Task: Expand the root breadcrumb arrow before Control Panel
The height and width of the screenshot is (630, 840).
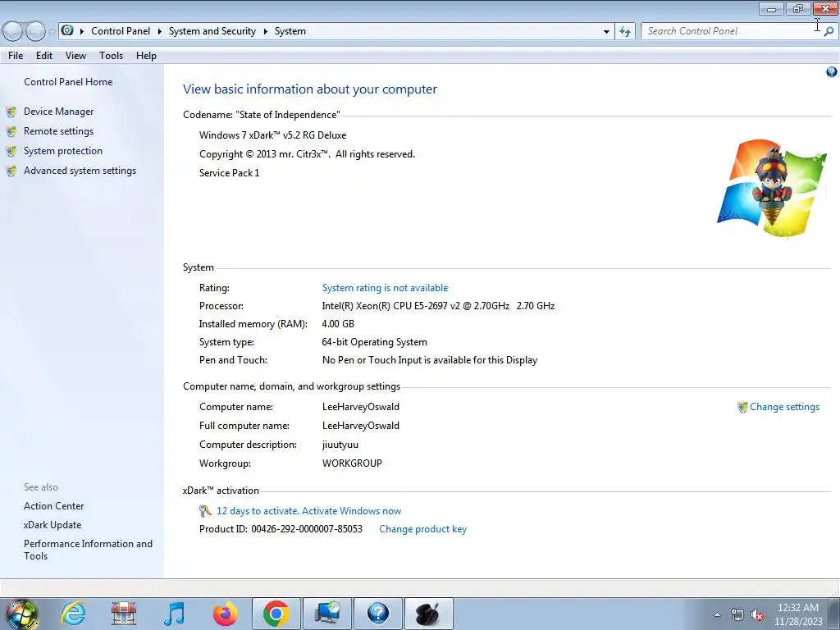Action: pyautogui.click(x=82, y=31)
